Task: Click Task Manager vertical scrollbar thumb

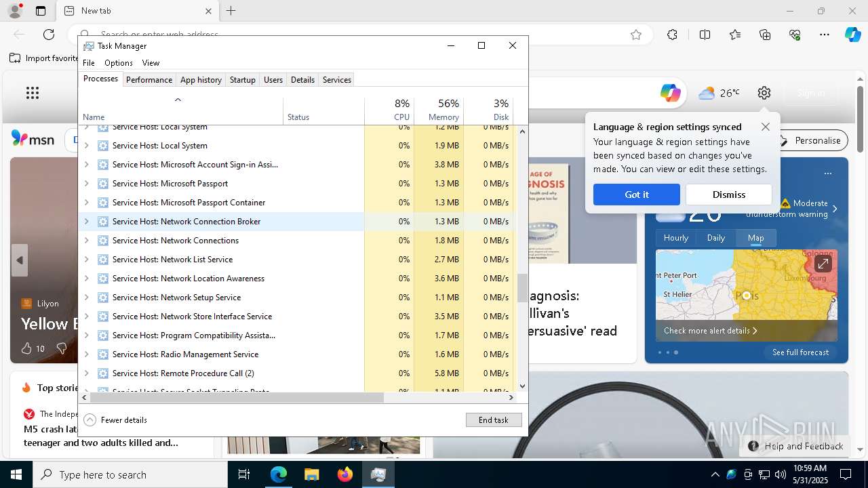Action: [x=522, y=287]
